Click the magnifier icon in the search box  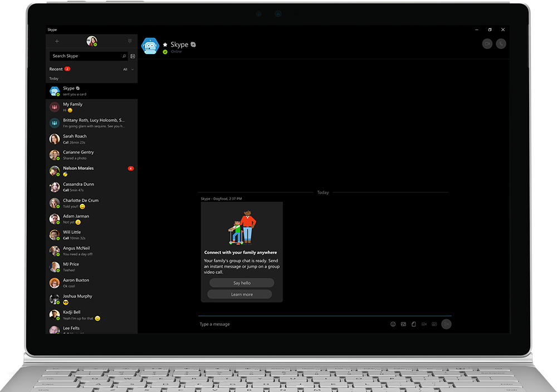tap(124, 56)
